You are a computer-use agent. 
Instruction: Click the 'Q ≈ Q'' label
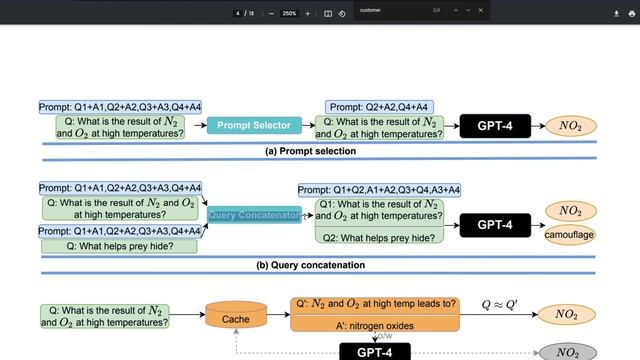[x=500, y=304]
